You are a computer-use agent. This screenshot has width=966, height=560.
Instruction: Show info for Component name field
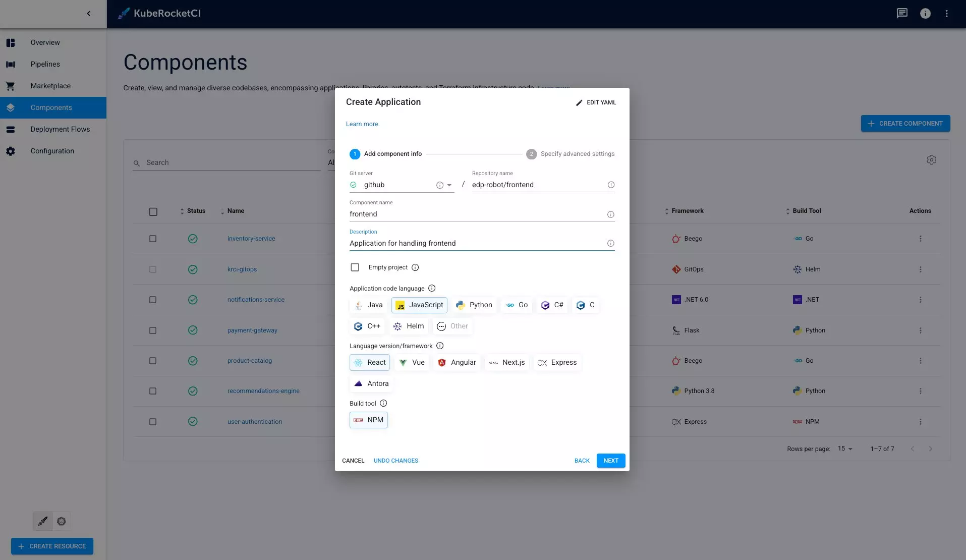(x=610, y=214)
